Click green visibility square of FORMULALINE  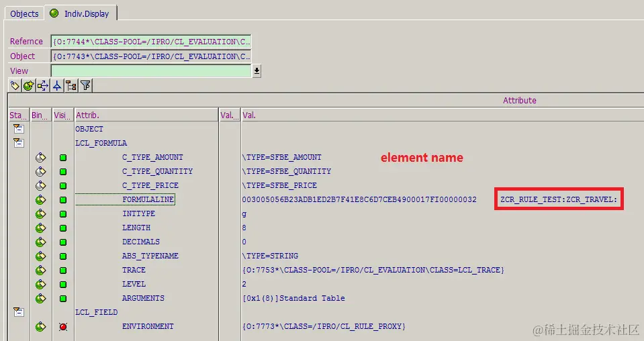[x=63, y=200]
